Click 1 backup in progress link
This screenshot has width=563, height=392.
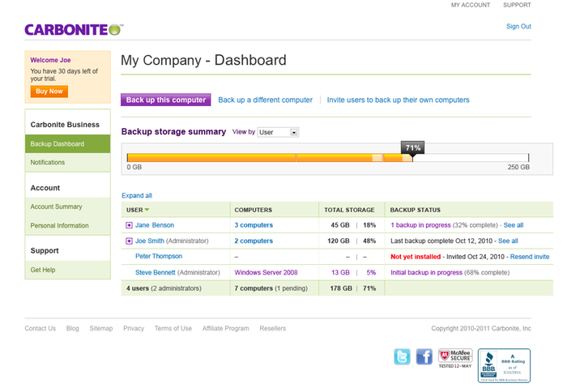(420, 225)
